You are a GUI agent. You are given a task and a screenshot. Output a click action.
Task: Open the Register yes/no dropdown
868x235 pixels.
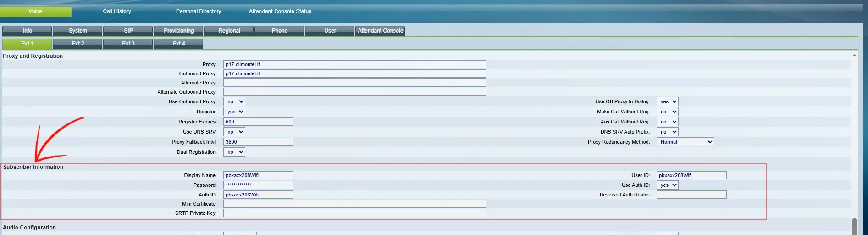point(234,112)
